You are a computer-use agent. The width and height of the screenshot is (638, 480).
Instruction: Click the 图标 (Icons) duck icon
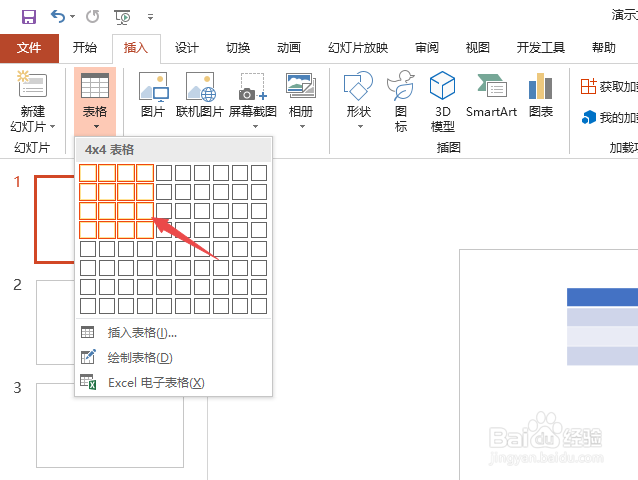pos(401,85)
